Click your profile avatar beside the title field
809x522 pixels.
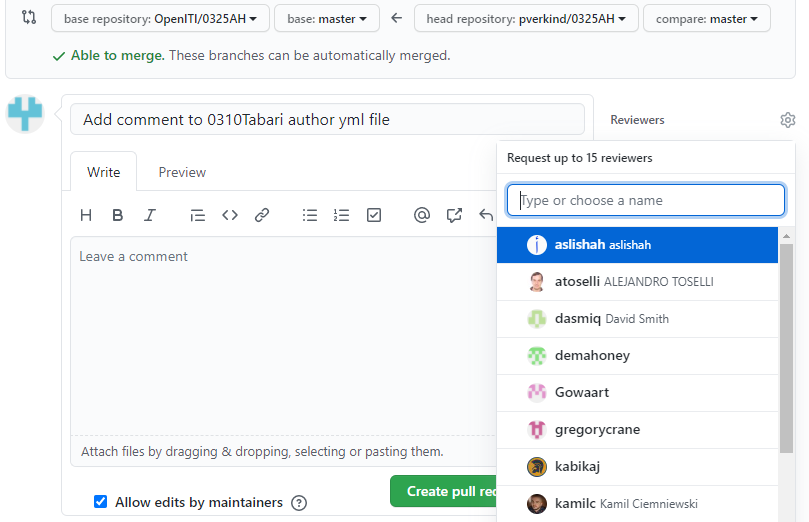point(25,114)
